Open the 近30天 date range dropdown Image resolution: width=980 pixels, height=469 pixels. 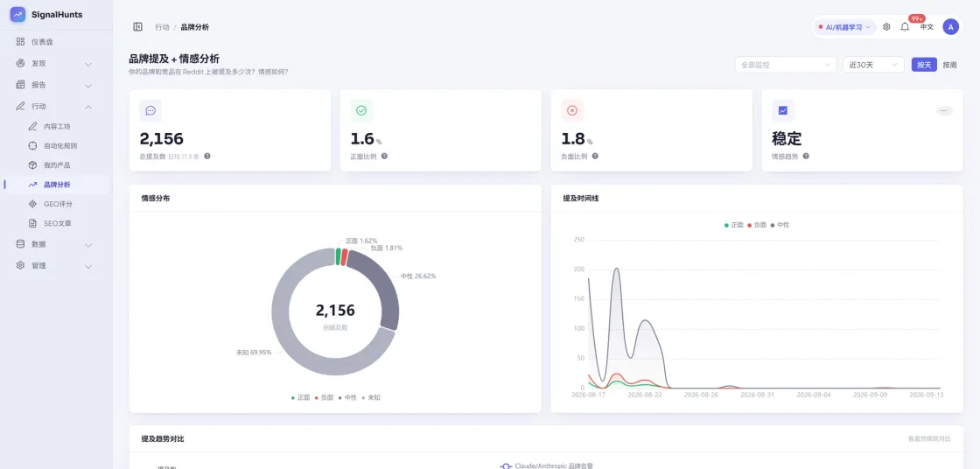[873, 65]
